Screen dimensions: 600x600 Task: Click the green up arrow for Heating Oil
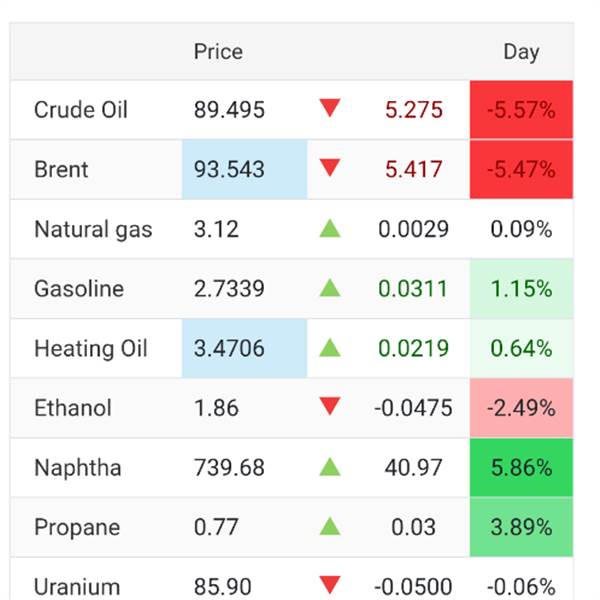click(x=330, y=348)
